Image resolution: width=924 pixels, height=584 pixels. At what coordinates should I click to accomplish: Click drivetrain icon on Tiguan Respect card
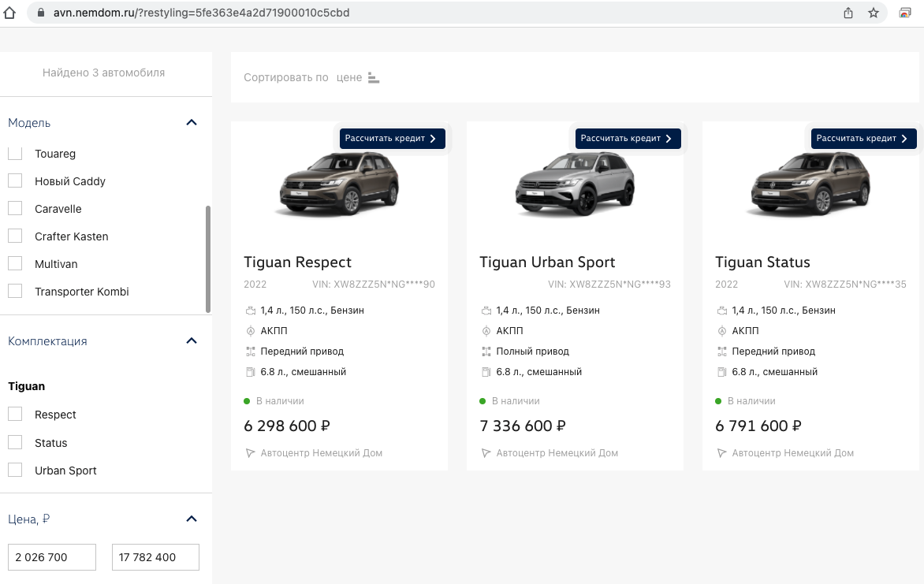tap(251, 352)
